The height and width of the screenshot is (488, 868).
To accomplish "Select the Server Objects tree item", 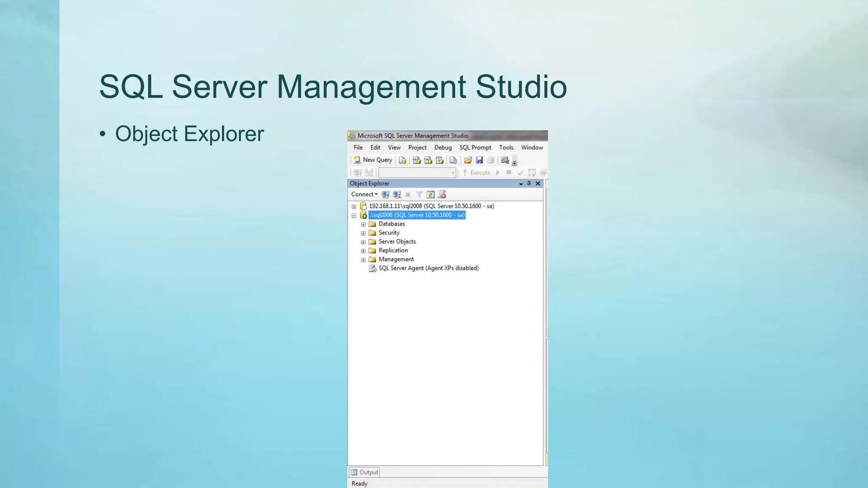I will pos(397,242).
